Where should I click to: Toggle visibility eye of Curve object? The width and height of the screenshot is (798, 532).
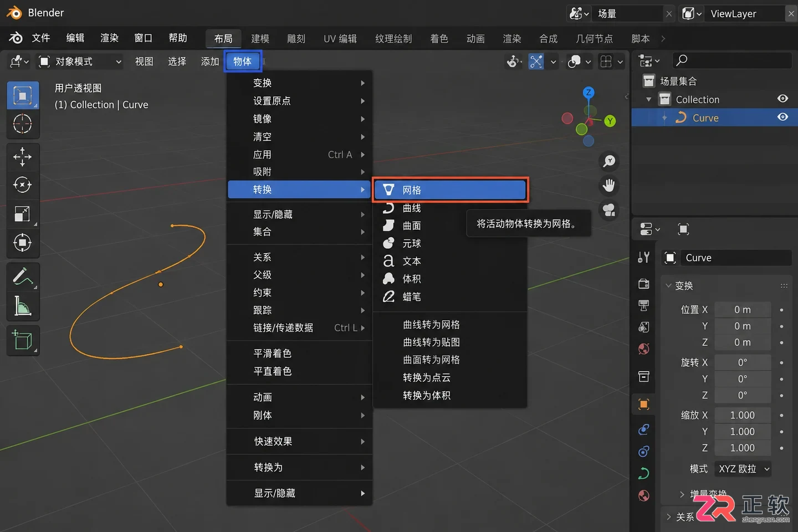click(x=782, y=117)
